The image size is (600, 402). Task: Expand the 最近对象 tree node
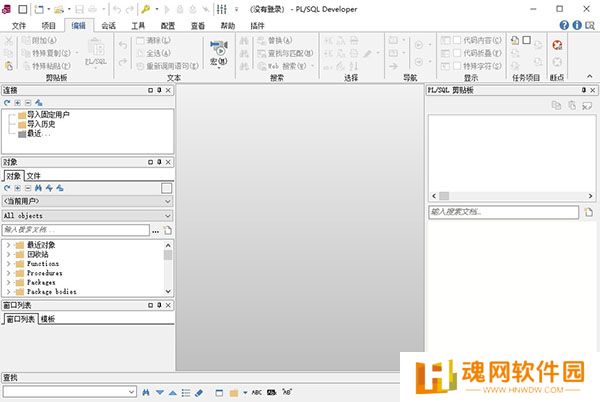click(x=8, y=245)
